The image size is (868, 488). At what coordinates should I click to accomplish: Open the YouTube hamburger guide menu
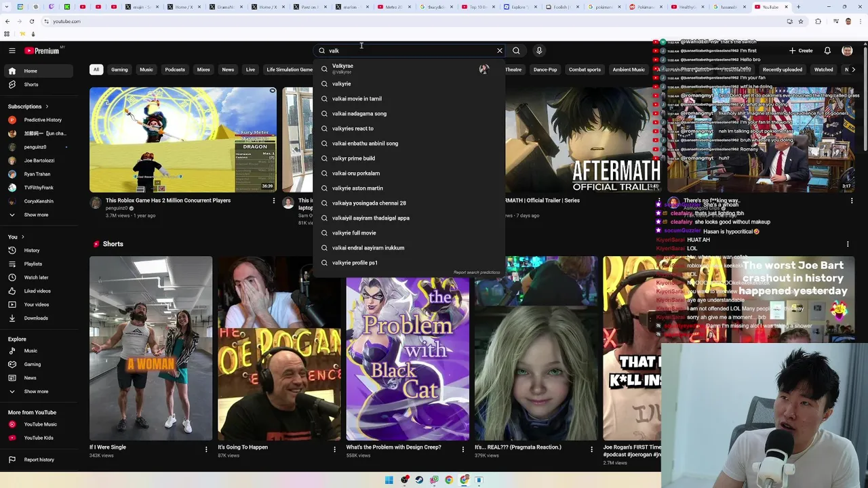tap(12, 51)
